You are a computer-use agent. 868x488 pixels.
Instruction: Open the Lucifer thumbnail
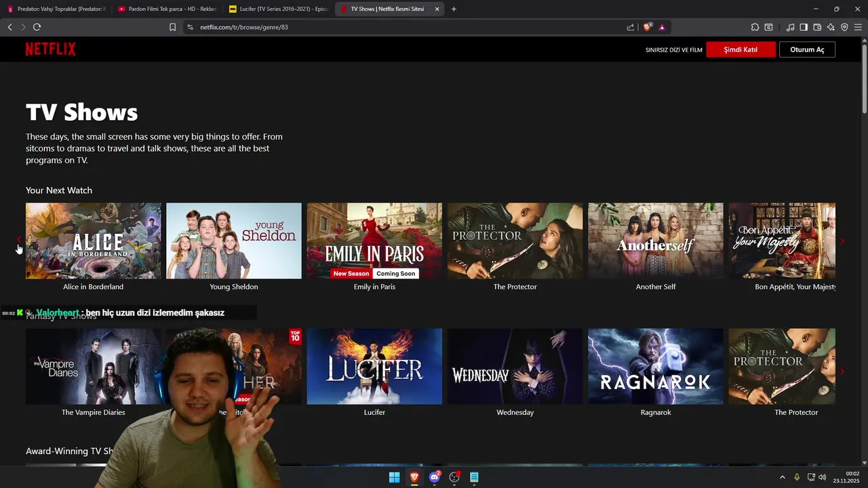coord(374,367)
